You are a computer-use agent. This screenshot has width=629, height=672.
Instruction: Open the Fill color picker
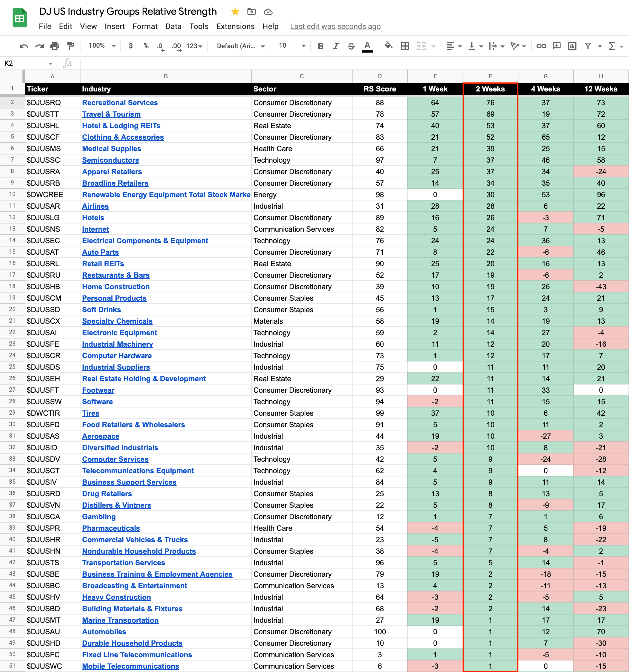[x=388, y=46]
